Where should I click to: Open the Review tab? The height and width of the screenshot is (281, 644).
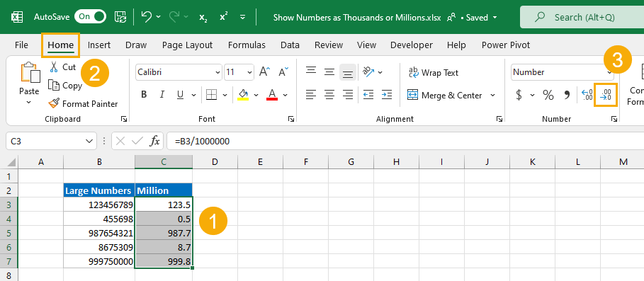[329, 45]
